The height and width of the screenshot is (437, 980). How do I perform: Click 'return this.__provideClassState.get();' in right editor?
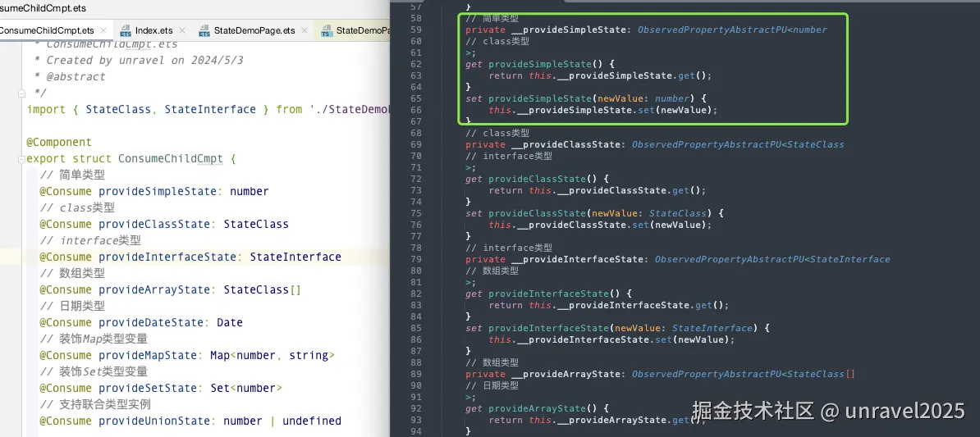[x=598, y=190]
